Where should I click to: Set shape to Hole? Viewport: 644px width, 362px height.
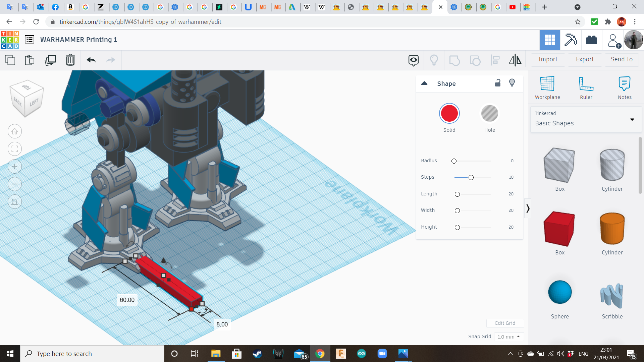(489, 114)
